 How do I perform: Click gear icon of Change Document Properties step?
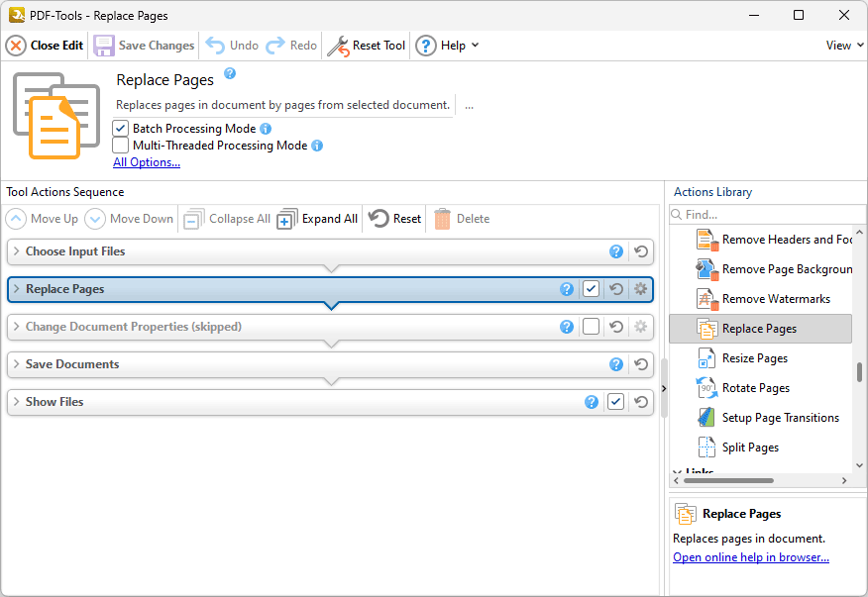640,327
